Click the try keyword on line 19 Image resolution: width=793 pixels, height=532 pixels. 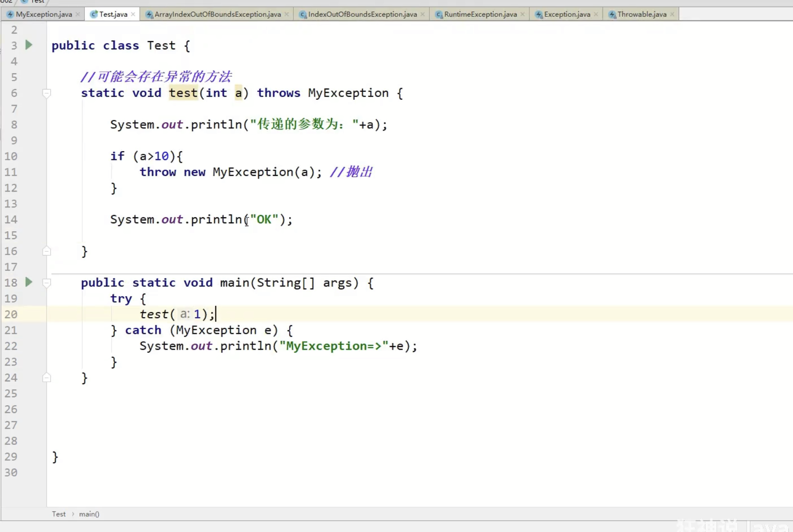coord(121,298)
